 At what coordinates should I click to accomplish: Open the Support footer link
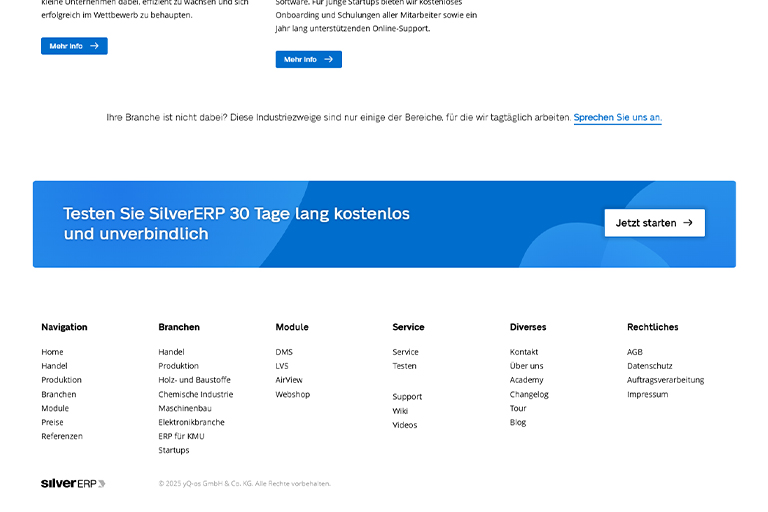[x=407, y=396]
